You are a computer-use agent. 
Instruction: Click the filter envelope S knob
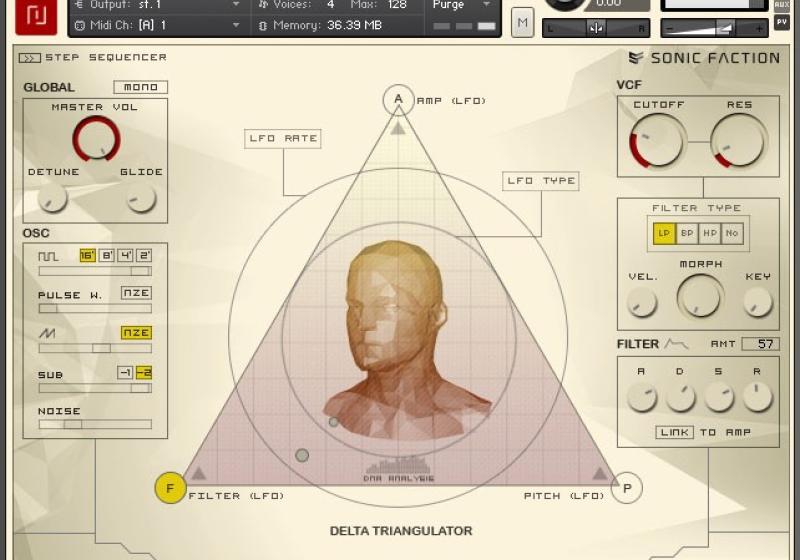[719, 397]
